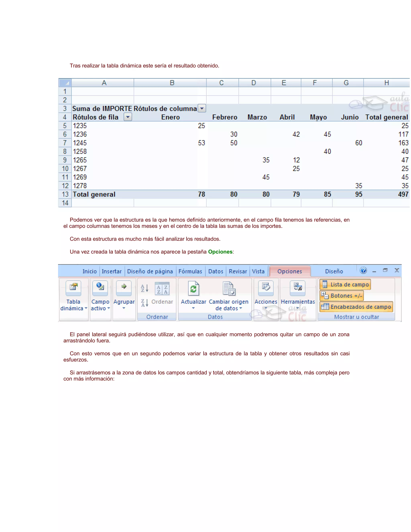Select column B header
The image size is (411, 532).
170,83
